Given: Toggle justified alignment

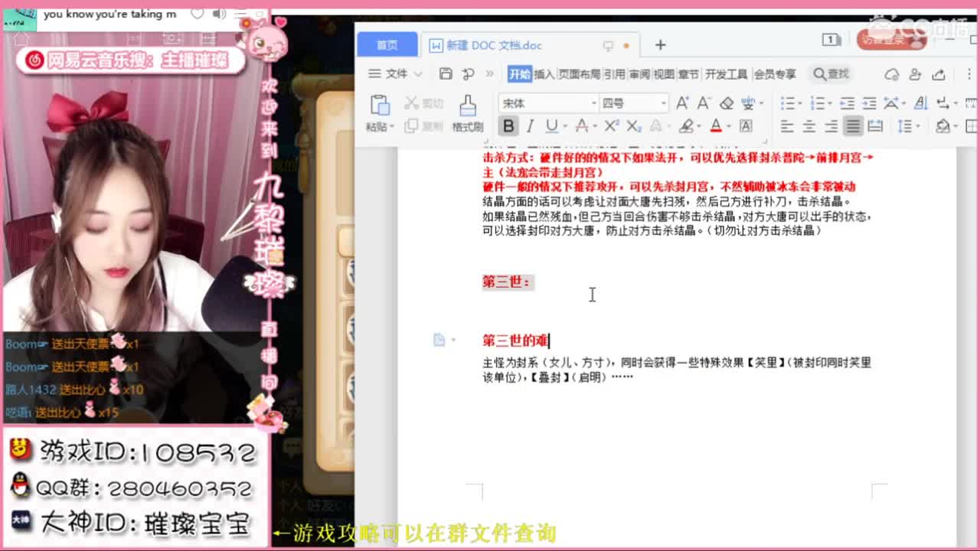Looking at the screenshot, I should coord(853,126).
